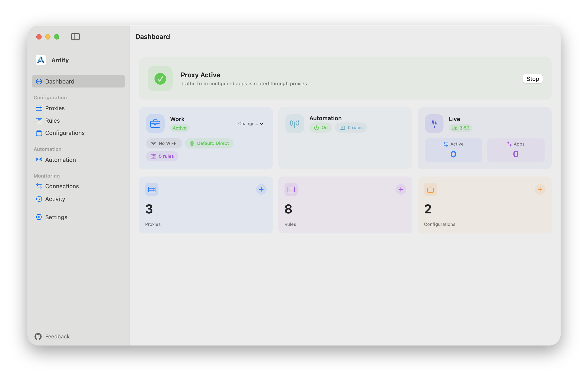Screen dimensions: 588x371
Task: Click the Up 3:53 uptime badge
Action: coord(460,128)
